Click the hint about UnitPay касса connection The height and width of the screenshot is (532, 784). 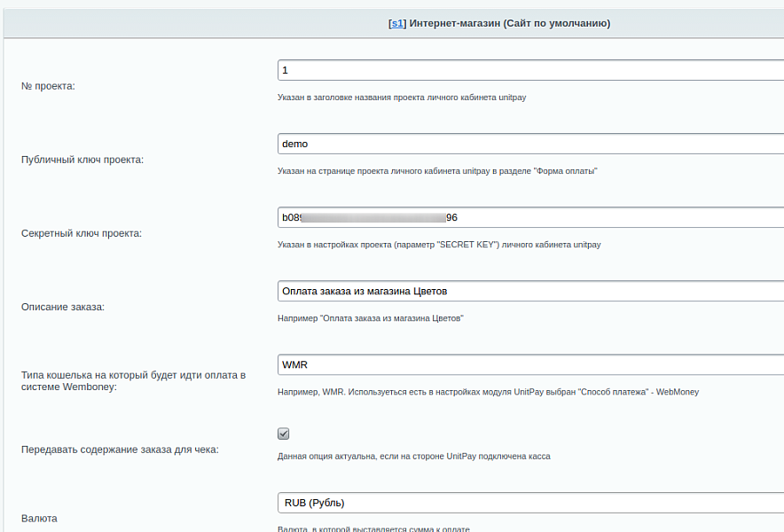tap(413, 457)
